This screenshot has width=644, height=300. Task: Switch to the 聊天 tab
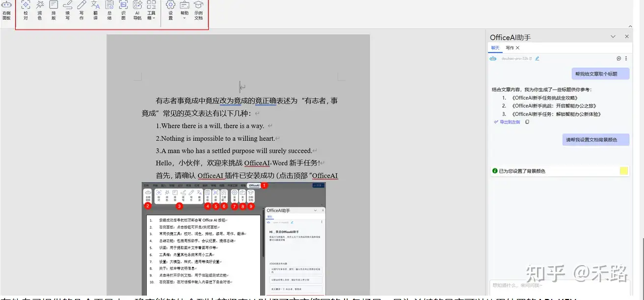tap(495, 48)
